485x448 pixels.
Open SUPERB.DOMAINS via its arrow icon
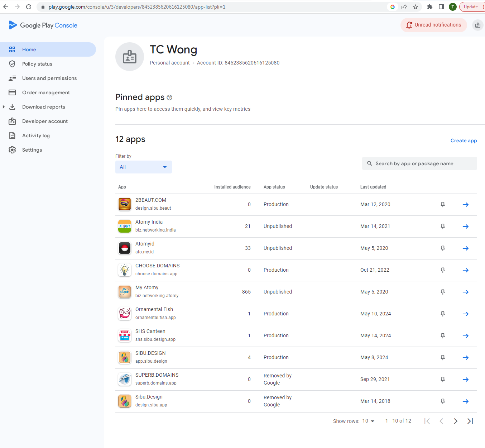pyautogui.click(x=466, y=380)
